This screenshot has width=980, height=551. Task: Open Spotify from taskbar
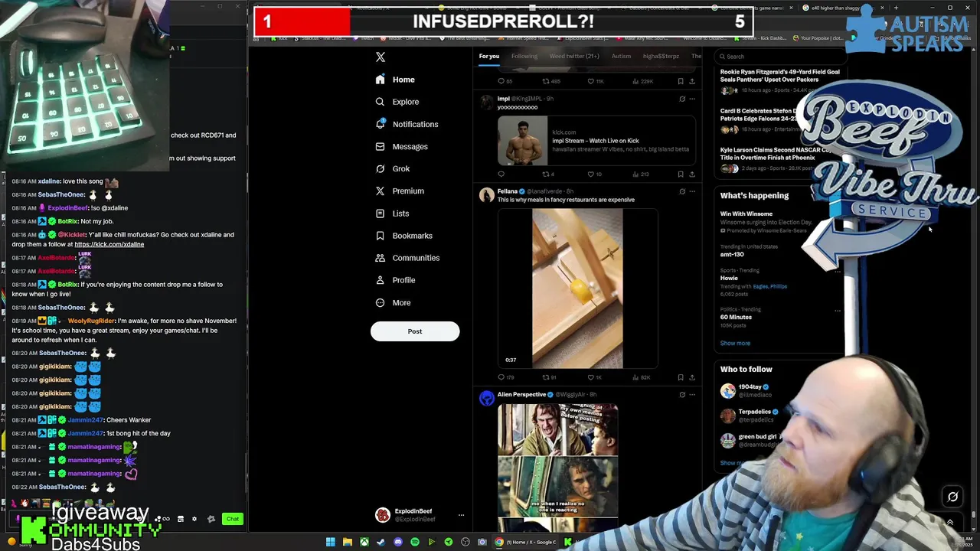click(x=415, y=542)
